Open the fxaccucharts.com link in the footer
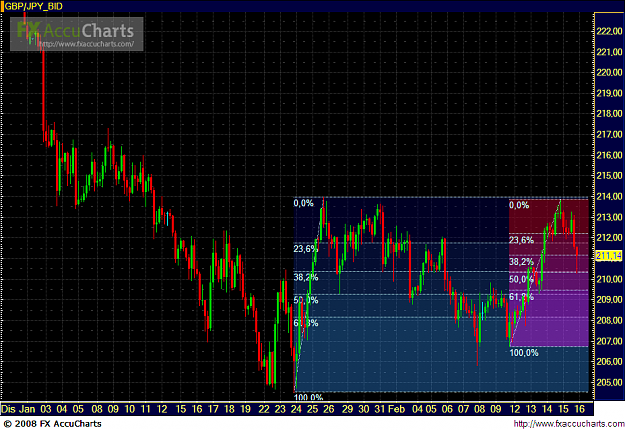This screenshot has width=625, height=430. 569,424
